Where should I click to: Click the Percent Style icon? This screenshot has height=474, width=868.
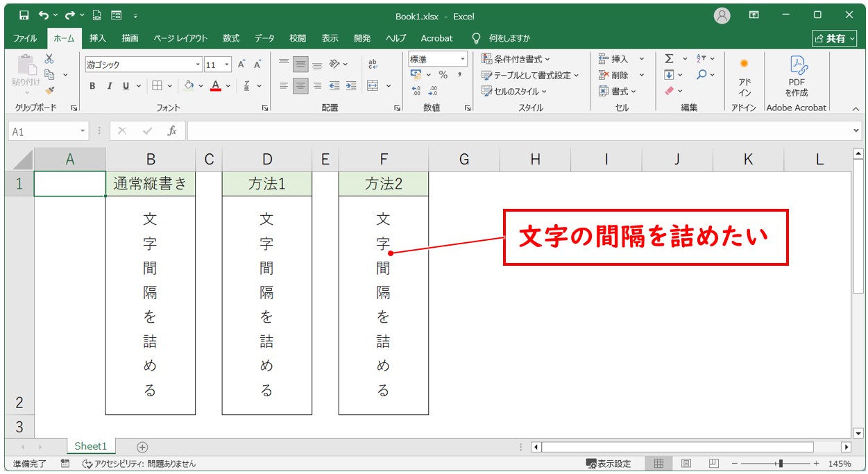pos(443,75)
